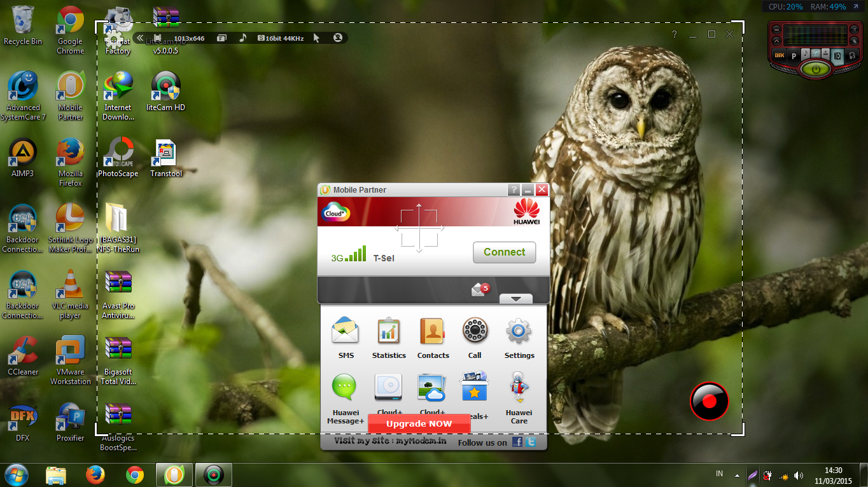The width and height of the screenshot is (868, 487).
Task: Check the unread messages envelope showing 5
Action: click(x=479, y=288)
